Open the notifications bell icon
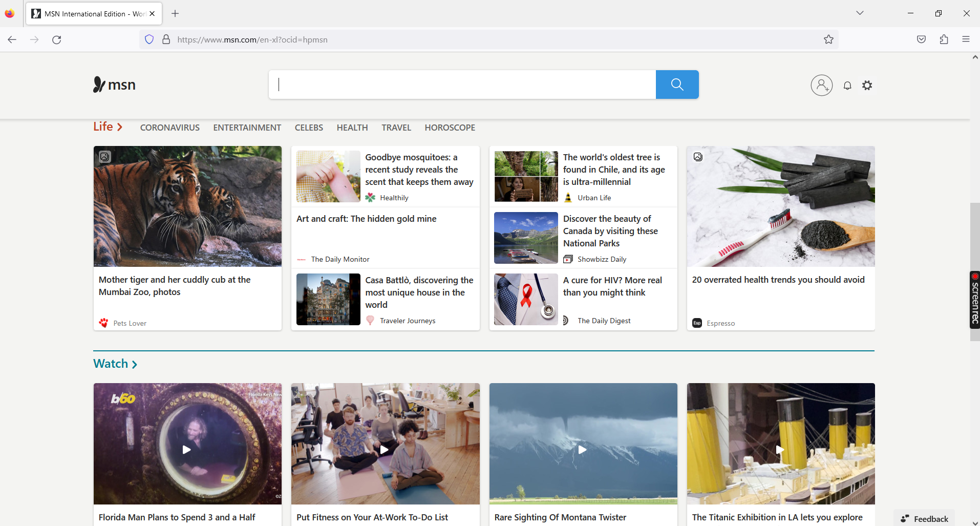Screen dimensions: 980x526 pyautogui.click(x=847, y=86)
